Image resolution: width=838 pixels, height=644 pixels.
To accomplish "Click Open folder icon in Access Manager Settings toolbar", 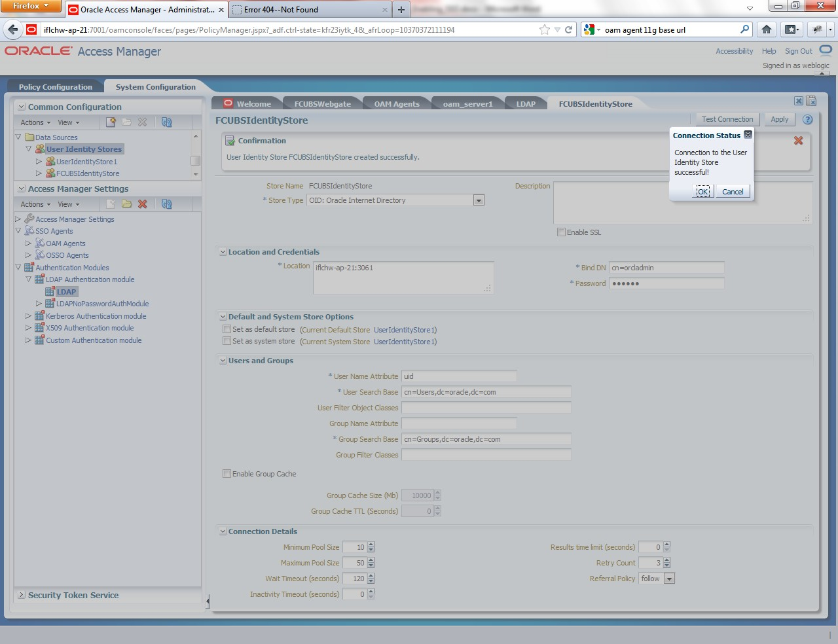I will tap(126, 204).
